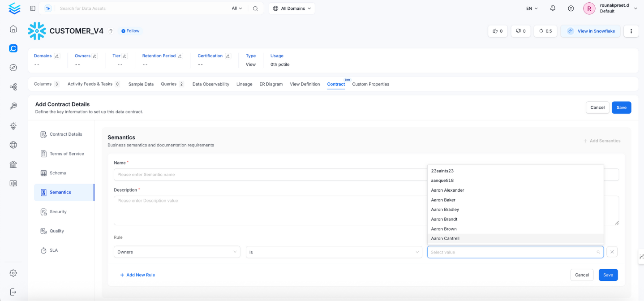Toggle Follow on CUSTOMER_V4
This screenshot has height=301, width=644.
point(129,30)
